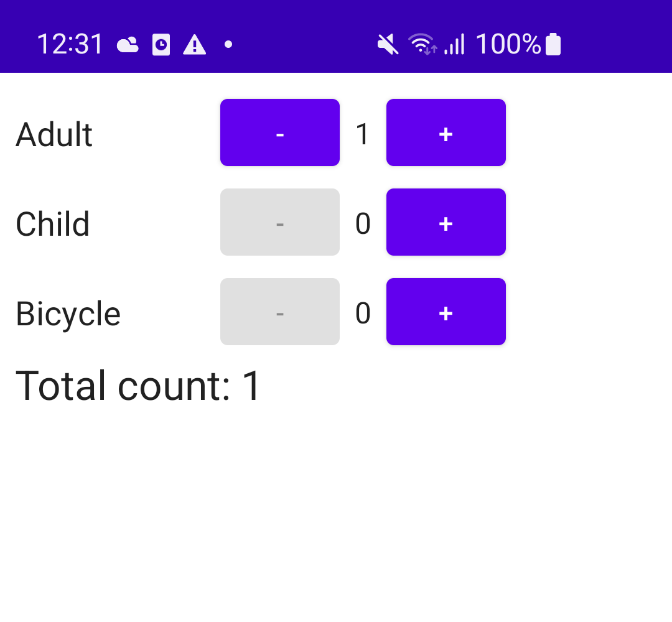Viewport: 672px width, 622px height.
Task: Increase the Adult count with plus button
Action: click(x=446, y=132)
